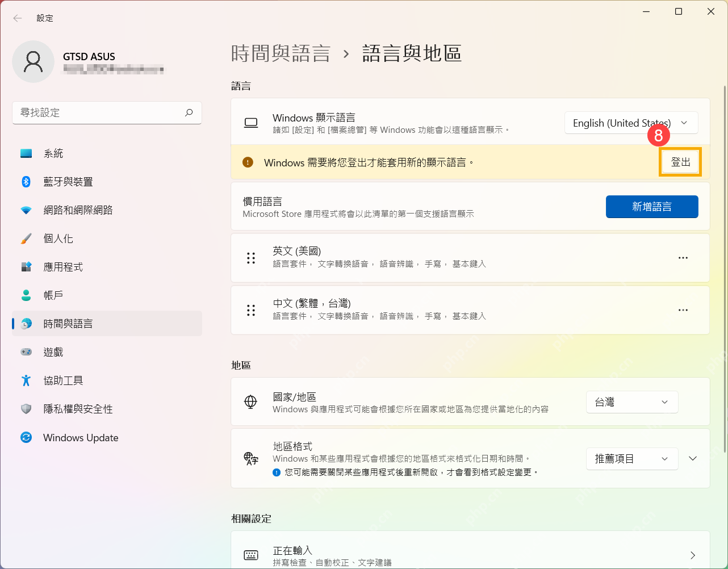The height and width of the screenshot is (569, 728).
Task: Click the 英文 (美國) language entry text
Action: 297,251
